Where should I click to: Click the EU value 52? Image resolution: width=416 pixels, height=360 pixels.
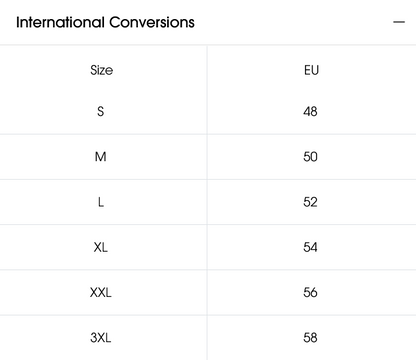pyautogui.click(x=310, y=202)
